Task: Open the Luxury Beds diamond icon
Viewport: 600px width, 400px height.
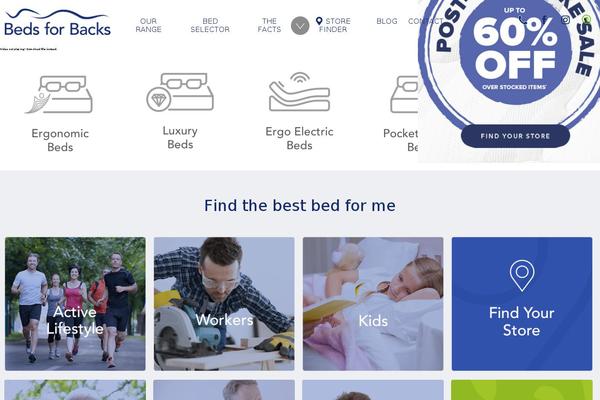Action: click(180, 92)
